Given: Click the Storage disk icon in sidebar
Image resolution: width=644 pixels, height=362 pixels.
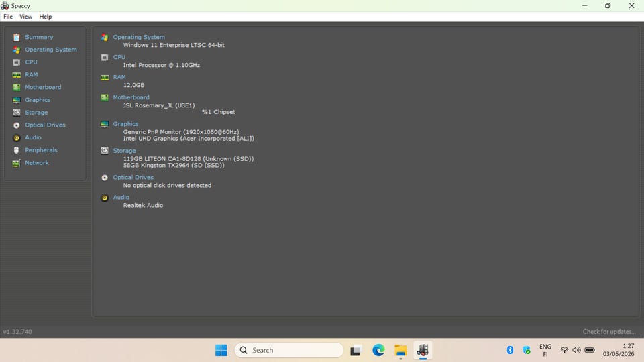Looking at the screenshot, I should click(16, 113).
